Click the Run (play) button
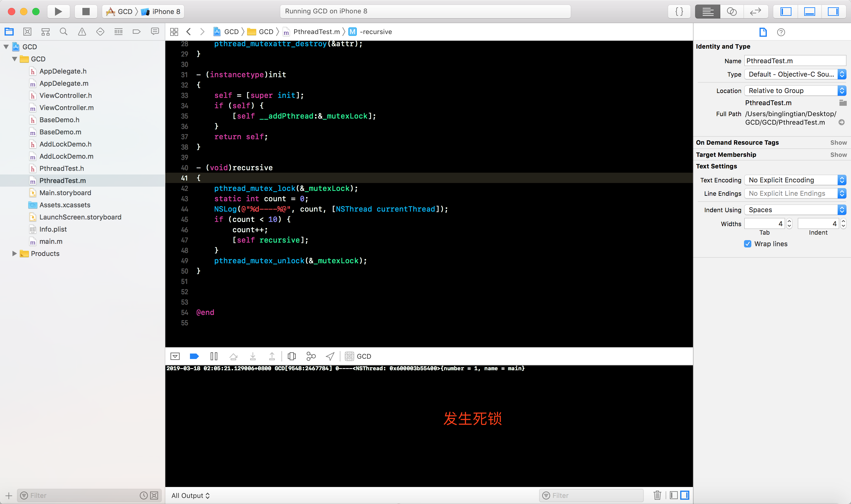 tap(58, 12)
